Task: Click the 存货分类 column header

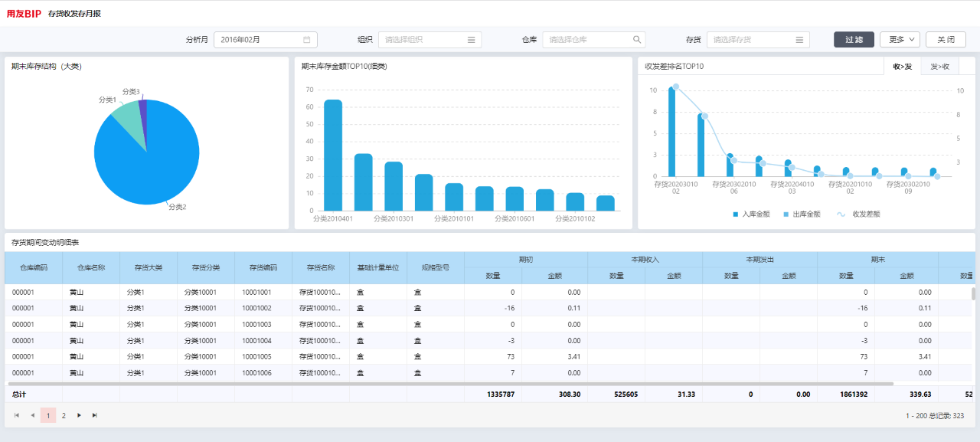Action: pyautogui.click(x=206, y=267)
